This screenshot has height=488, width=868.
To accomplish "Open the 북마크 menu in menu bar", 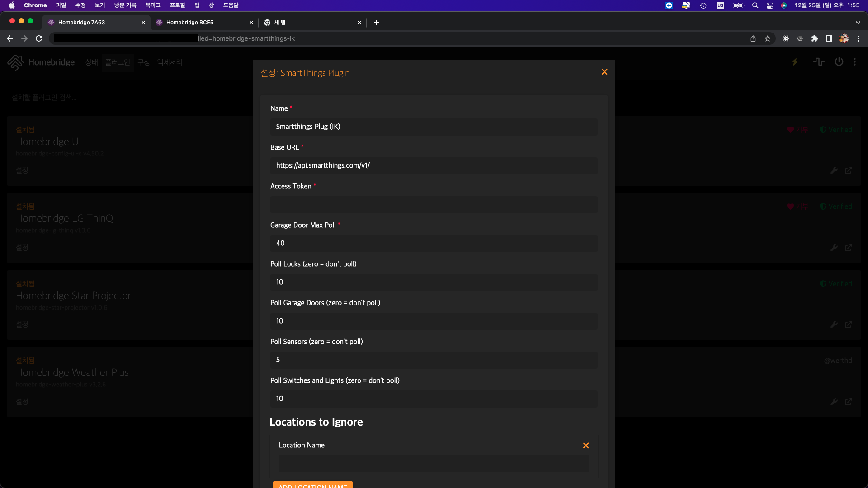I will pos(153,5).
